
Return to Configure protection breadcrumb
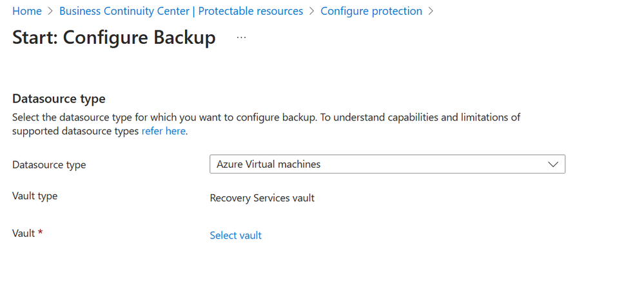click(371, 11)
